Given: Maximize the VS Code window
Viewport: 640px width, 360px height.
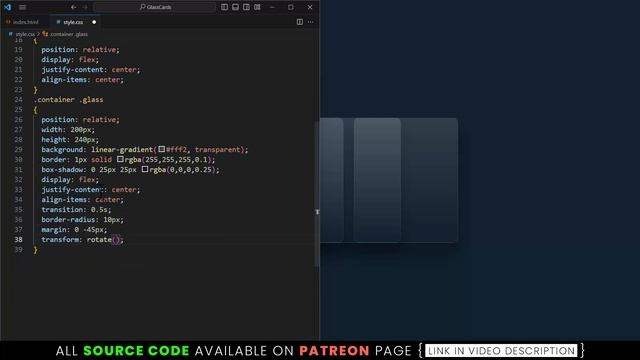Looking at the screenshot, I should [x=291, y=7].
